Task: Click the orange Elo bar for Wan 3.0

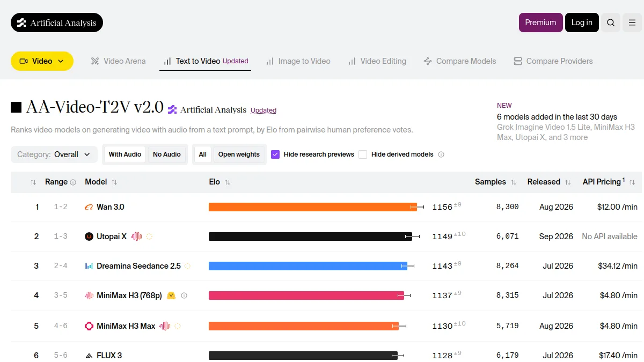Action: 313,207
